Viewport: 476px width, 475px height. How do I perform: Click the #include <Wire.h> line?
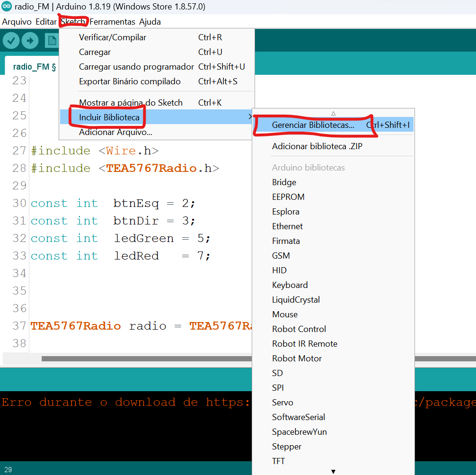95,151
